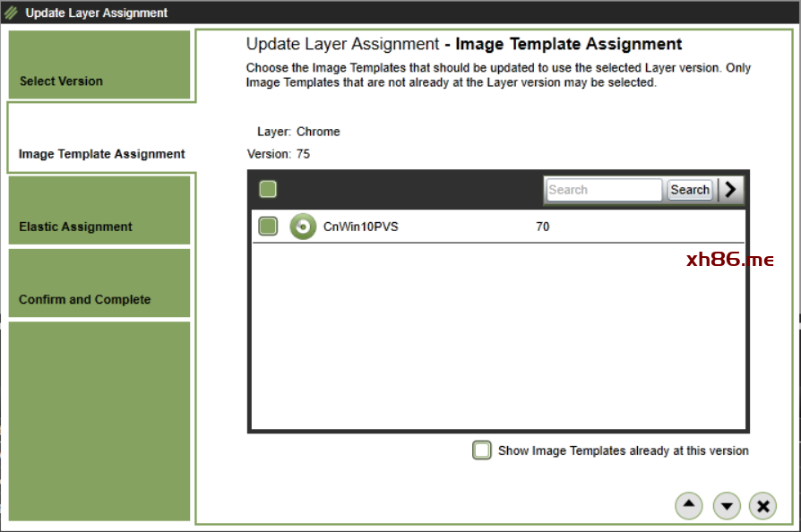
Task: Click the version 70 value in the row
Action: (x=542, y=227)
